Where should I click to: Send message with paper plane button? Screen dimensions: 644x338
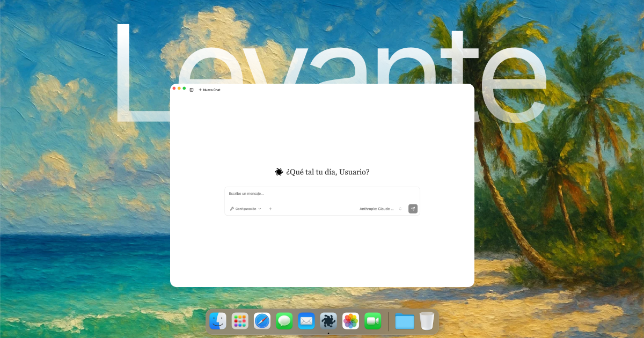(x=413, y=209)
